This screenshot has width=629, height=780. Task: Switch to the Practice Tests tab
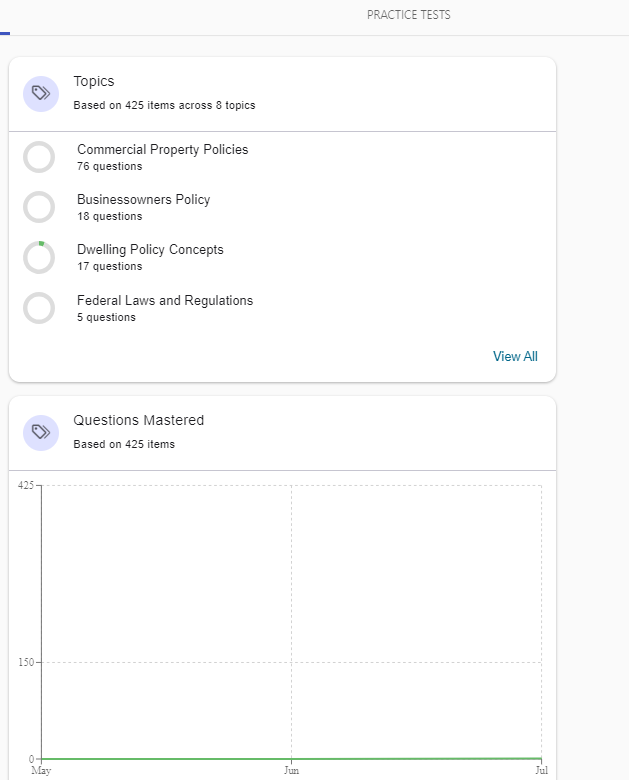(408, 15)
